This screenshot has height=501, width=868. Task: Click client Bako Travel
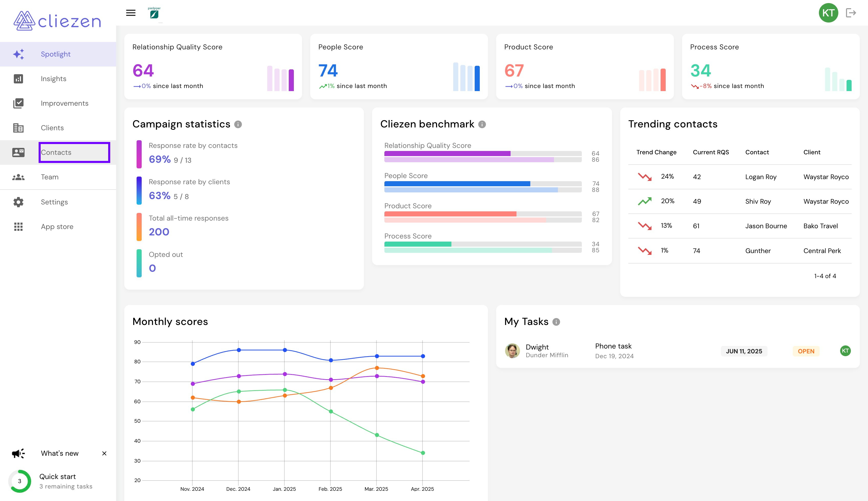(820, 226)
